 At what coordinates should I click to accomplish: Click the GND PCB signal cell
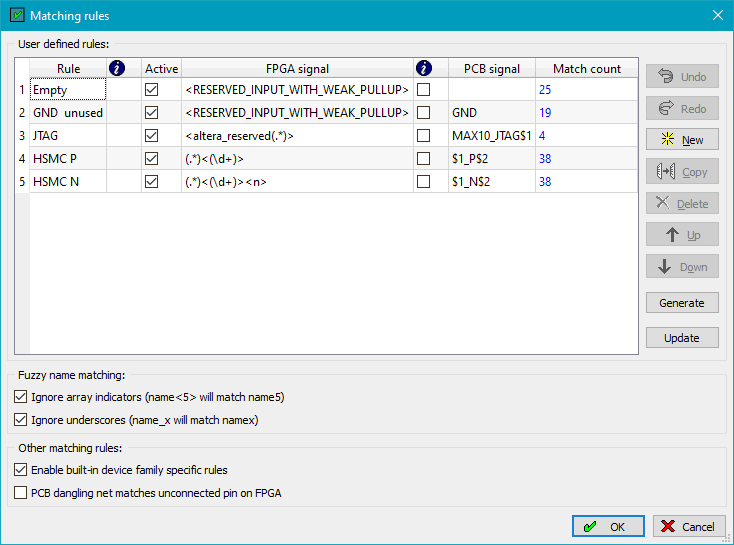[x=491, y=113]
